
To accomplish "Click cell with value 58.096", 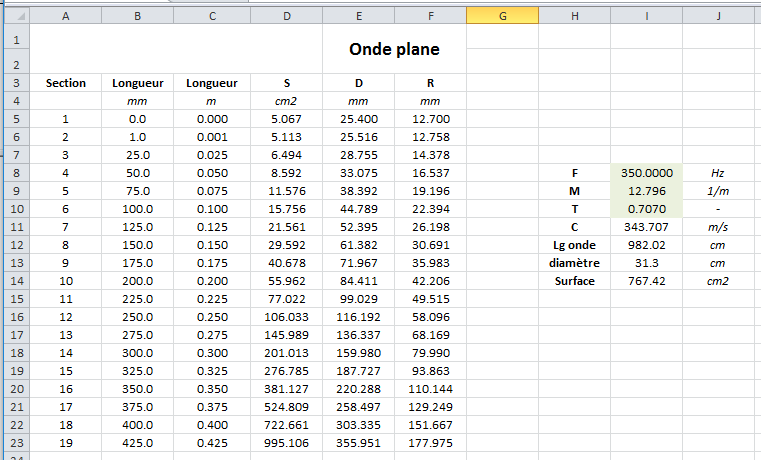I will (430, 317).
